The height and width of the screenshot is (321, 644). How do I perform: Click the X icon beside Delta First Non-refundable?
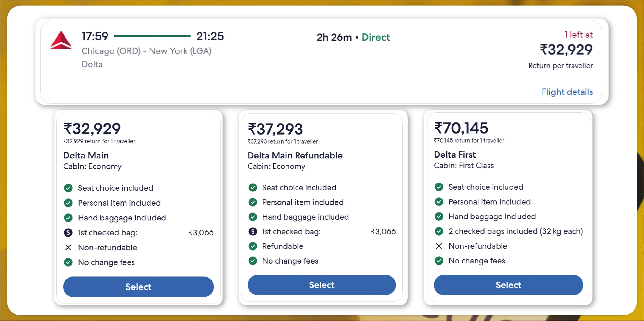[439, 246]
